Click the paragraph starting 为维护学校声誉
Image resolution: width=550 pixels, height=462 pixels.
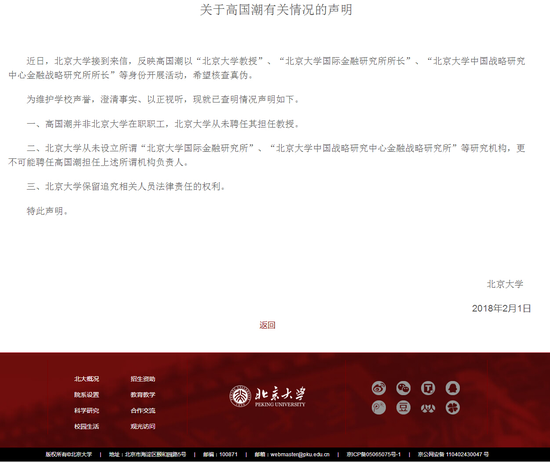pyautogui.click(x=163, y=99)
